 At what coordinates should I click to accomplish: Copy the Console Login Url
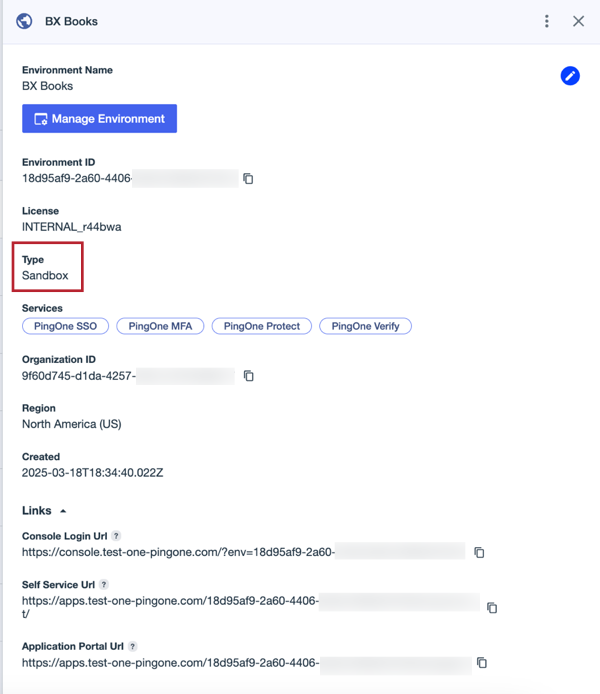click(479, 552)
